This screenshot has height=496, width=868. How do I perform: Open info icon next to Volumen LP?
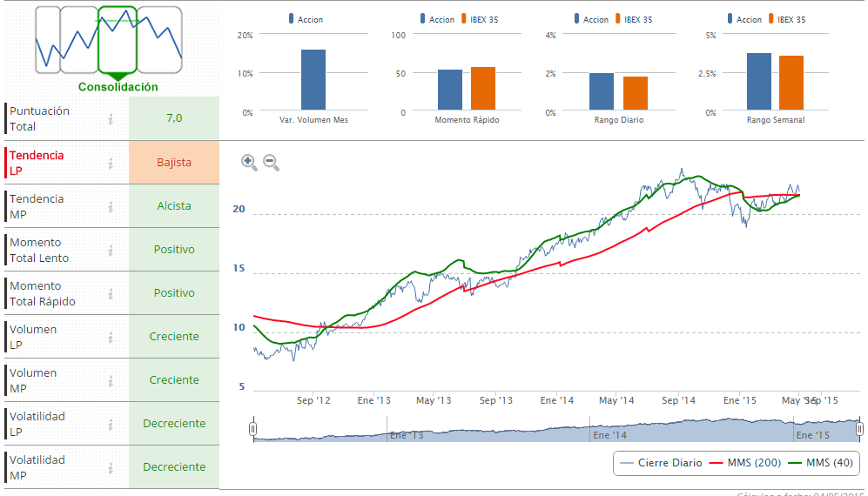[x=111, y=337]
